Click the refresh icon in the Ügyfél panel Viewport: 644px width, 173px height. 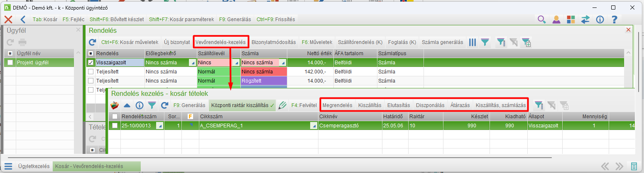[10, 42]
